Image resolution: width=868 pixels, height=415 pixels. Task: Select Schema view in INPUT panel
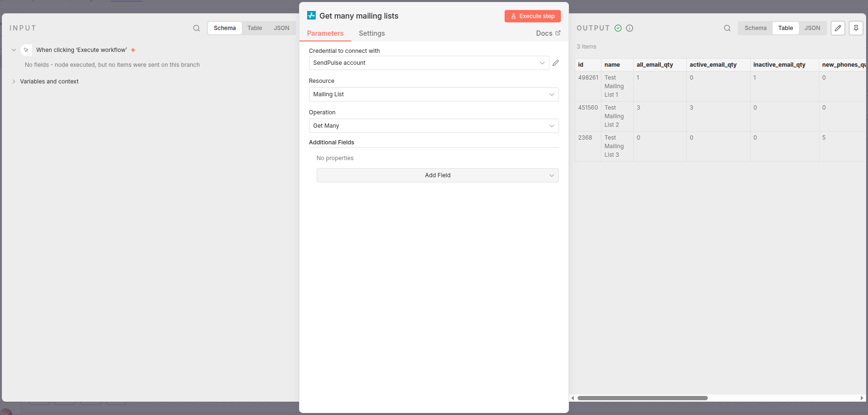pyautogui.click(x=225, y=28)
